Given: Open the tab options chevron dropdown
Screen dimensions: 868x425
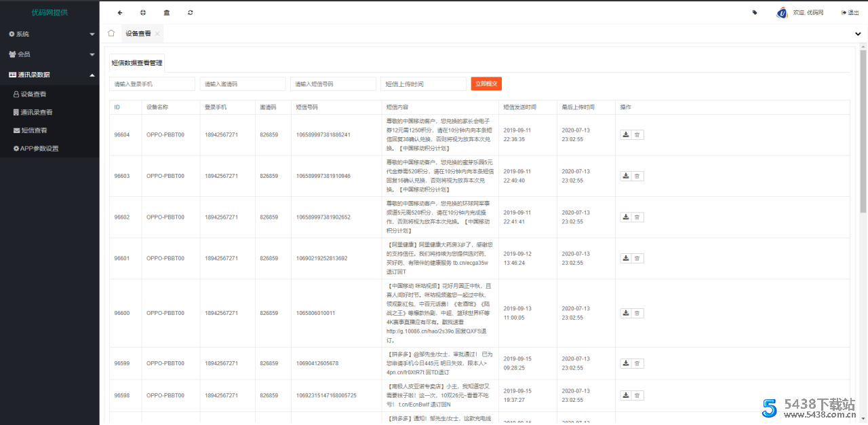Looking at the screenshot, I should point(858,33).
